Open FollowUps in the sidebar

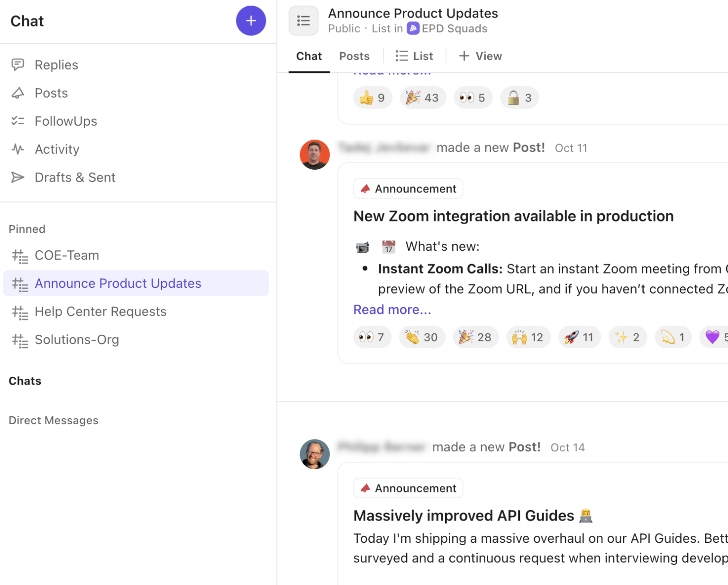pyautogui.click(x=65, y=121)
